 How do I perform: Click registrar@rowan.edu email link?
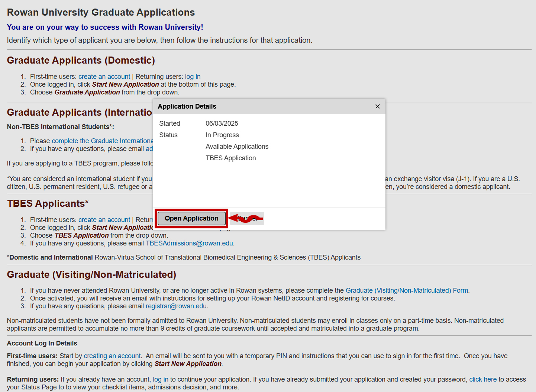click(176, 306)
